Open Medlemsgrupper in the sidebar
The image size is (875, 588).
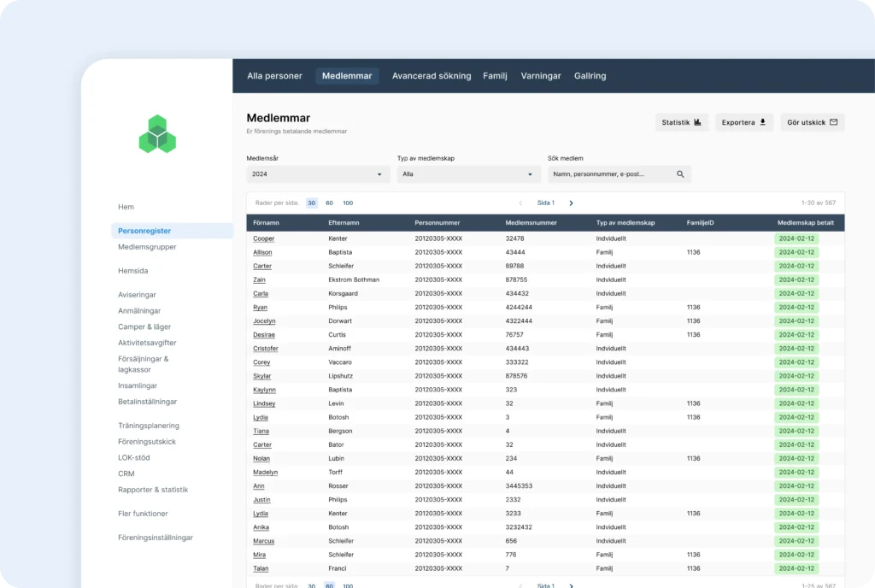(147, 247)
